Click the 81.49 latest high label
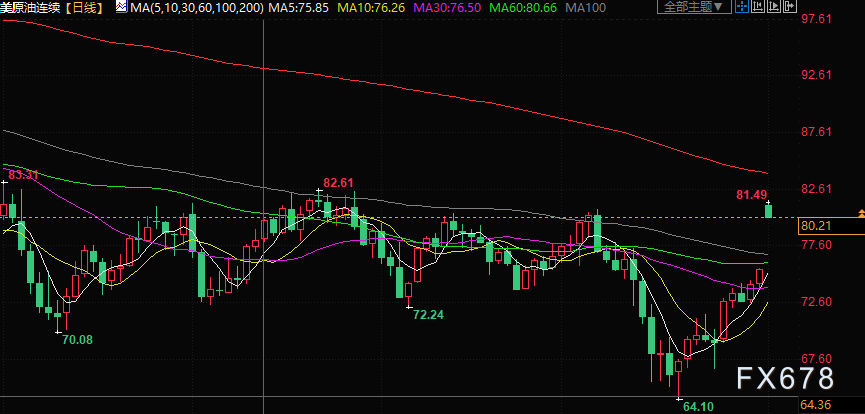 tap(751, 194)
